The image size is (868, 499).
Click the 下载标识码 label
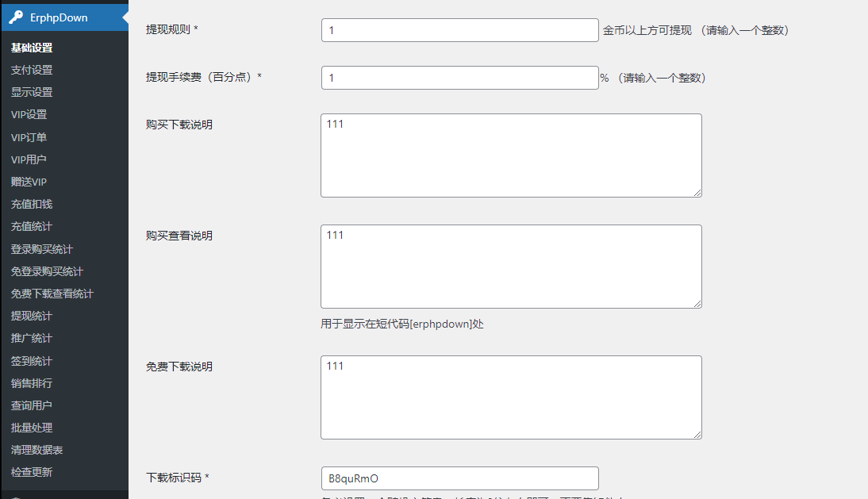tap(177, 478)
